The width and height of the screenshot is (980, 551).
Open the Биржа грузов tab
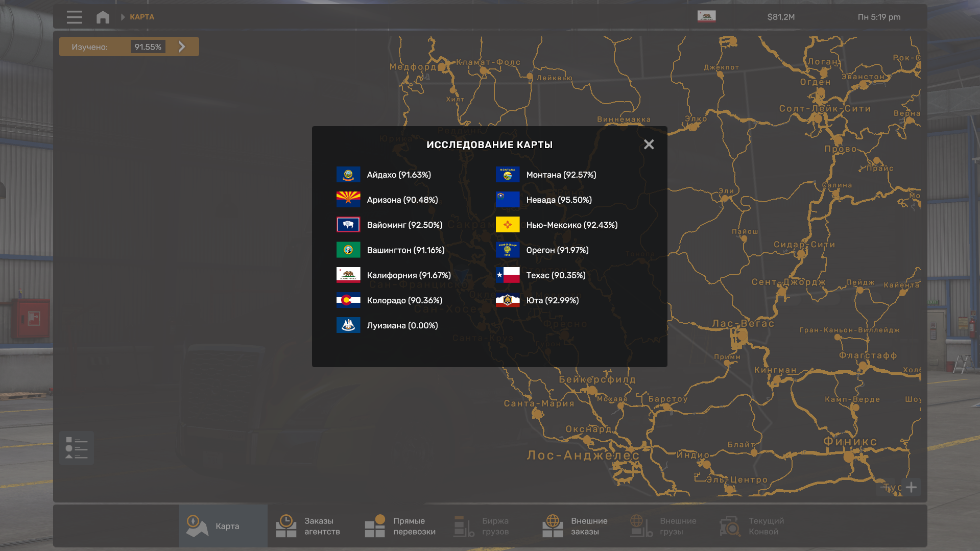(490, 526)
